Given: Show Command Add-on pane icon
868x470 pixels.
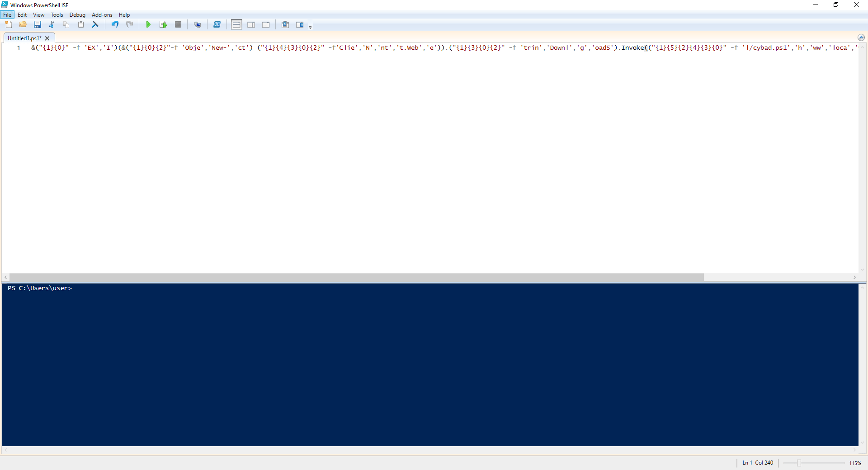Looking at the screenshot, I should pos(300,25).
